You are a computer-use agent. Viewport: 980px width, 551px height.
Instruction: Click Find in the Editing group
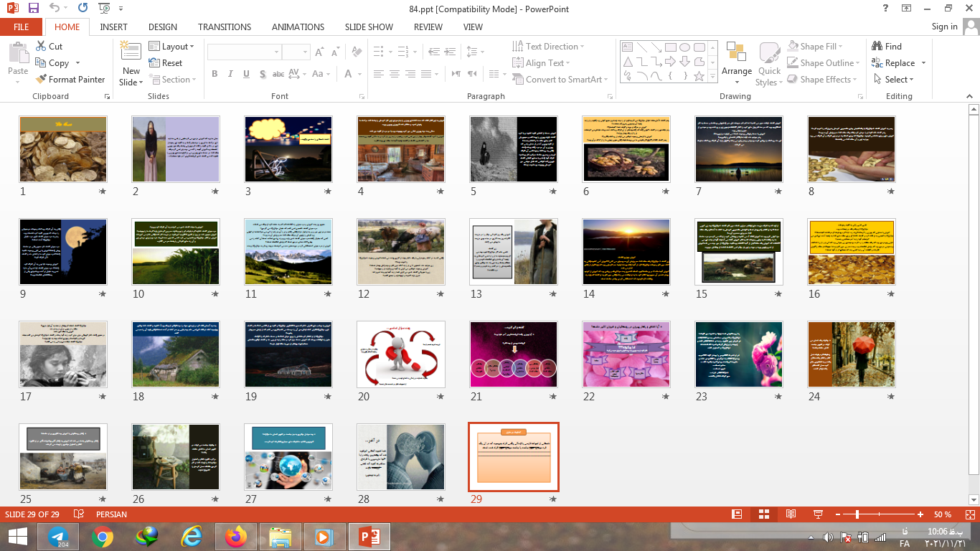(887, 46)
